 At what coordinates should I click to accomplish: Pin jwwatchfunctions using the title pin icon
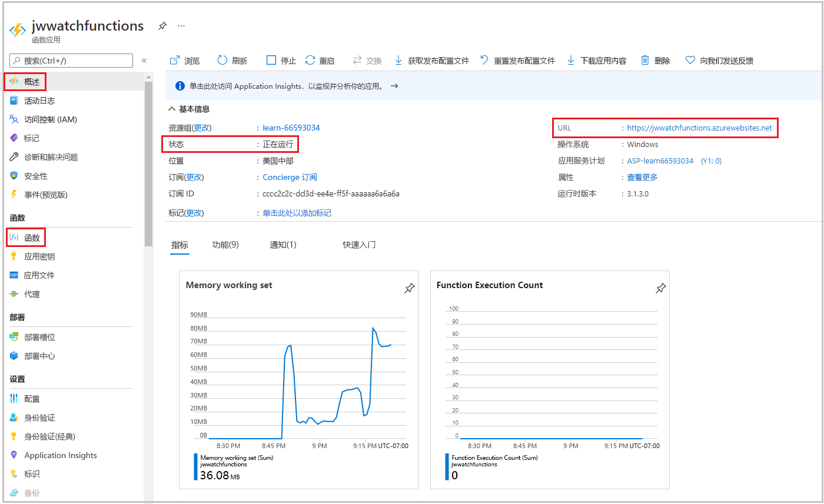click(x=162, y=26)
